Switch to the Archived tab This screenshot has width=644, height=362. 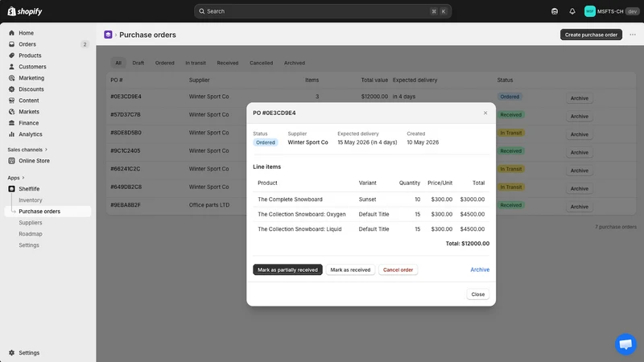coord(295,63)
